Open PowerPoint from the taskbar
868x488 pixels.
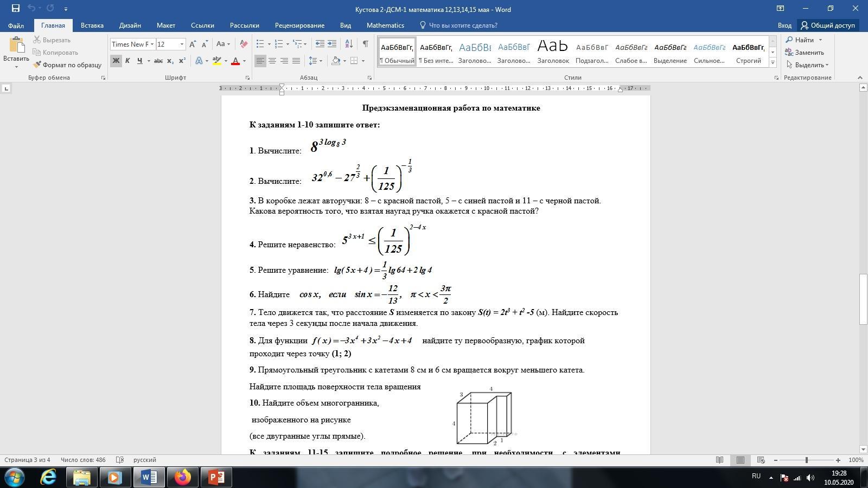(216, 477)
